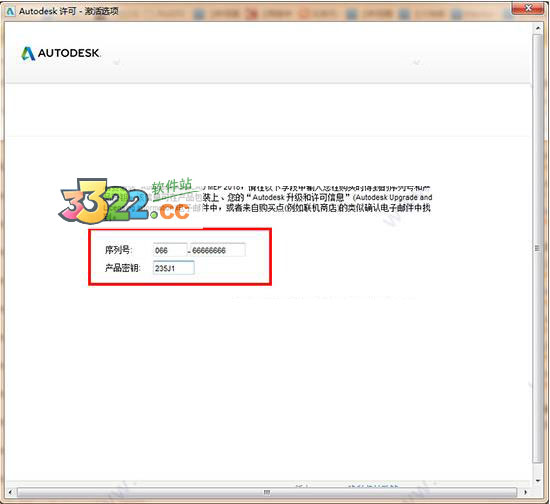Click the blank page area below the red box

click(x=267, y=379)
